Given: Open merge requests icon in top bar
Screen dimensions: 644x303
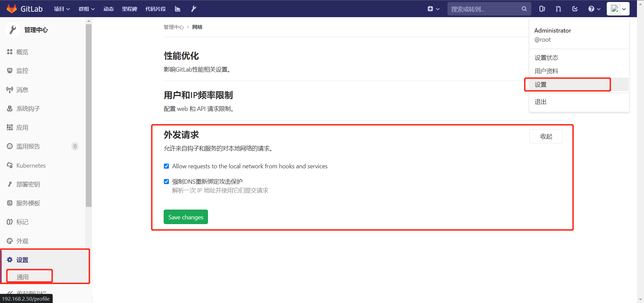Looking at the screenshot, I should [558, 9].
